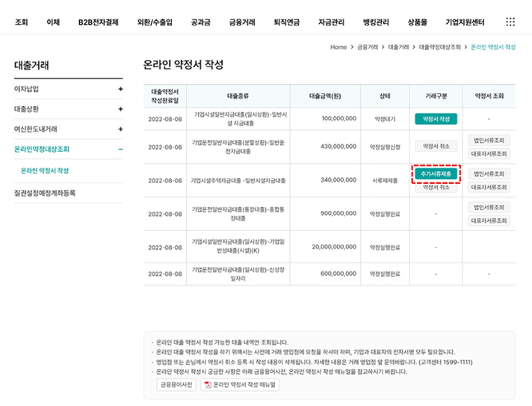Expand the 대출상환 sidebar section
The height and width of the screenshot is (406, 532).
tap(120, 109)
